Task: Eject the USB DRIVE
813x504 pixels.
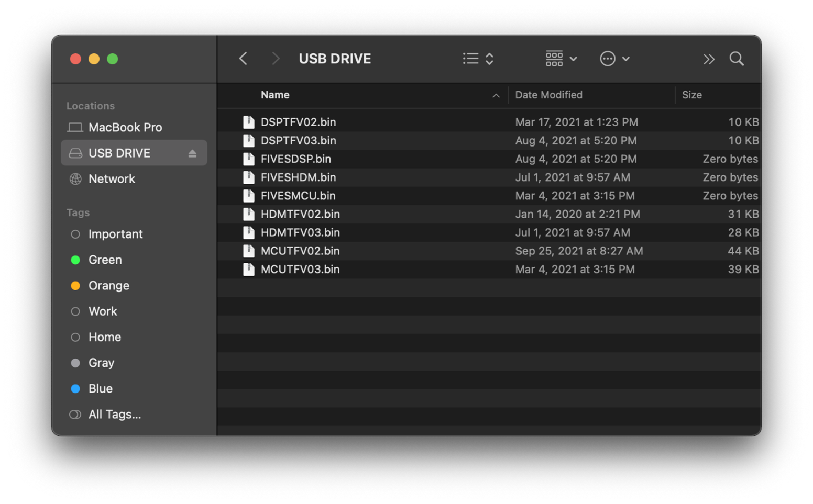Action: click(x=192, y=153)
